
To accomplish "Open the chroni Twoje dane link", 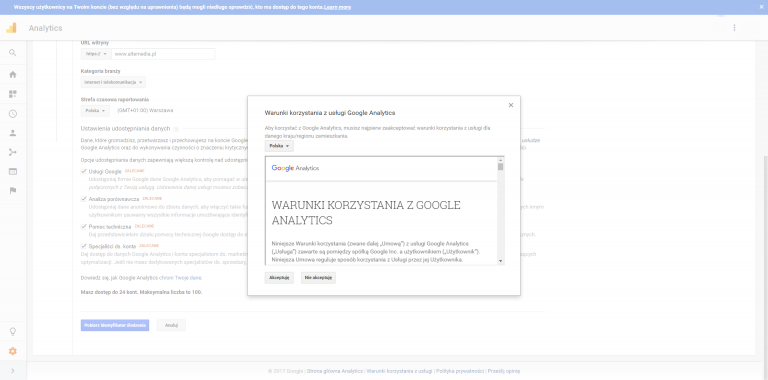I will click(x=180, y=278).
